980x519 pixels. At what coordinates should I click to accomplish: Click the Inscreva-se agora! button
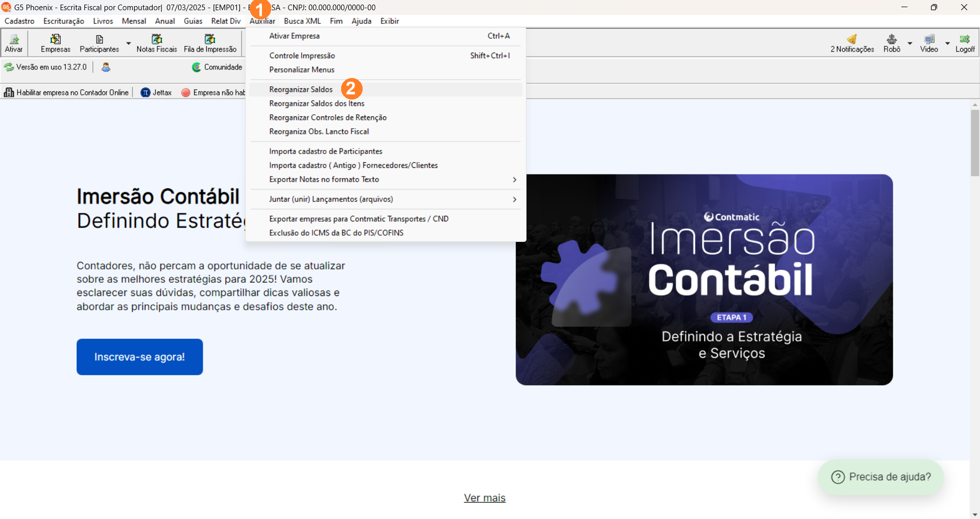[139, 357]
